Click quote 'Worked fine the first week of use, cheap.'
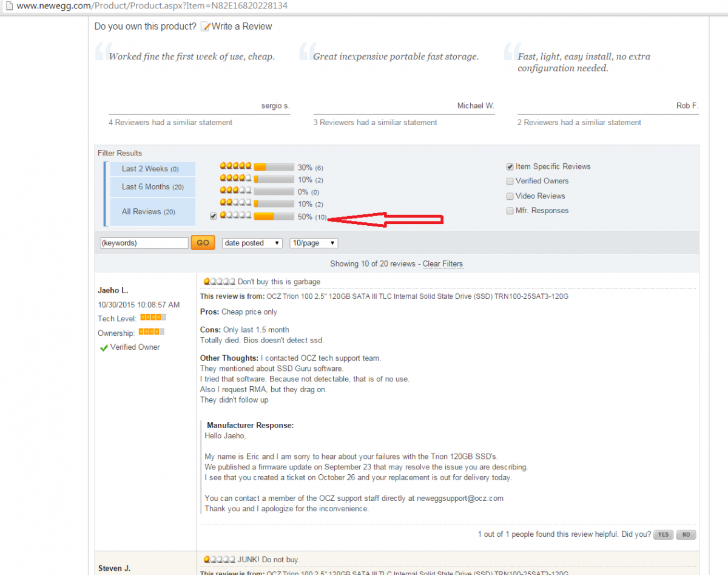The width and height of the screenshot is (728, 575). 192,56
